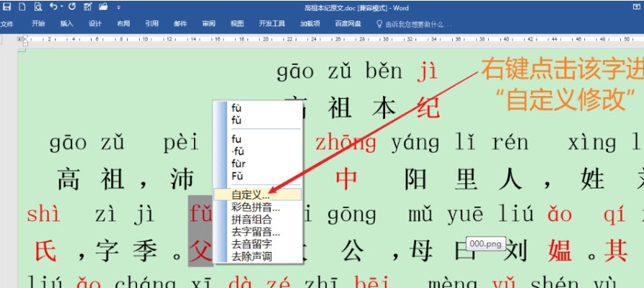Click the red character 媪
Viewport: 644px width, 288px height.
point(560,250)
